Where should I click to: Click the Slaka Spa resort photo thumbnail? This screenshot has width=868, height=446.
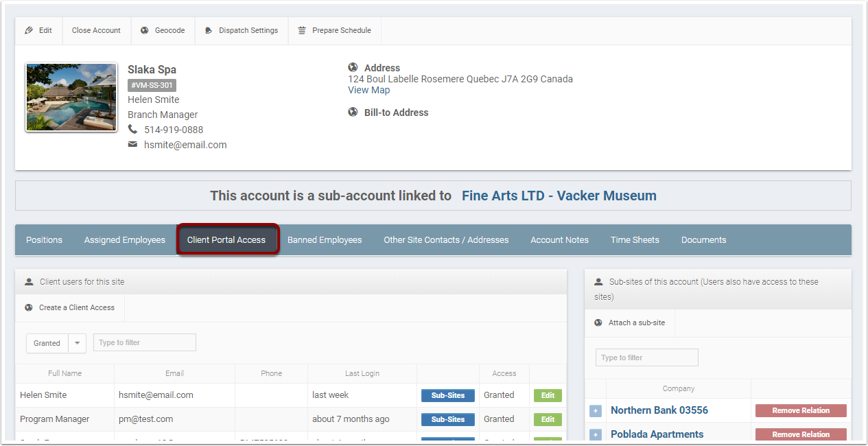tap(71, 97)
